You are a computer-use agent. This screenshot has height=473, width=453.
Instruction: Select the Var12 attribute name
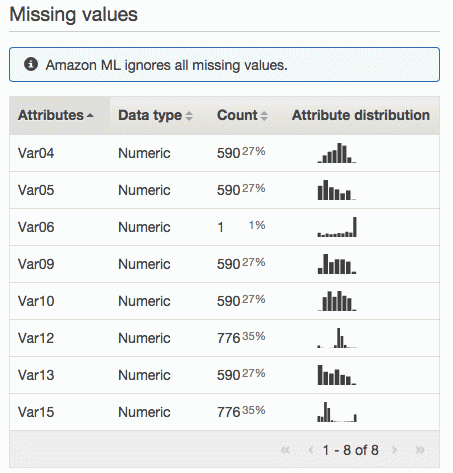36,338
